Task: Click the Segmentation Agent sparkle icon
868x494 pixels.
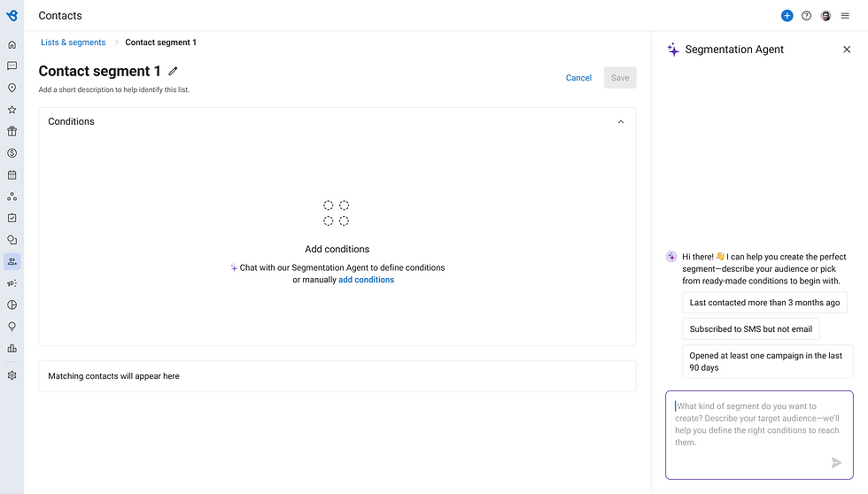Action: pyautogui.click(x=672, y=50)
